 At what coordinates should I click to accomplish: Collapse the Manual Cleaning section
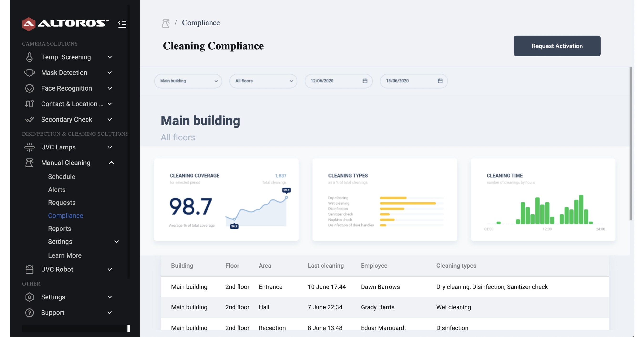pyautogui.click(x=111, y=163)
